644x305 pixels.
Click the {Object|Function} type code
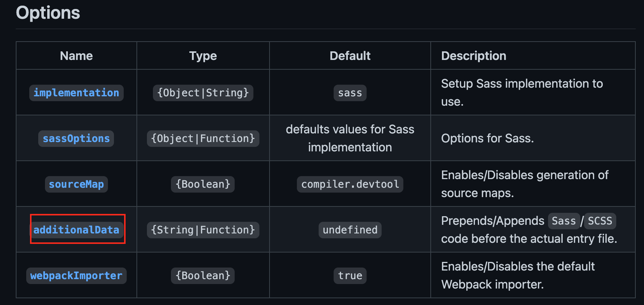coord(203,139)
